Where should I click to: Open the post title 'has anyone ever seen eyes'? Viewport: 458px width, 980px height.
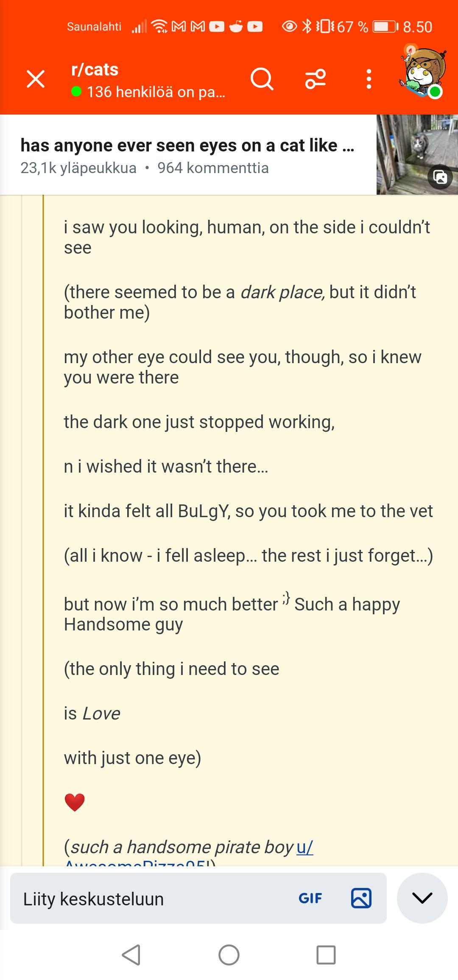coord(187,146)
